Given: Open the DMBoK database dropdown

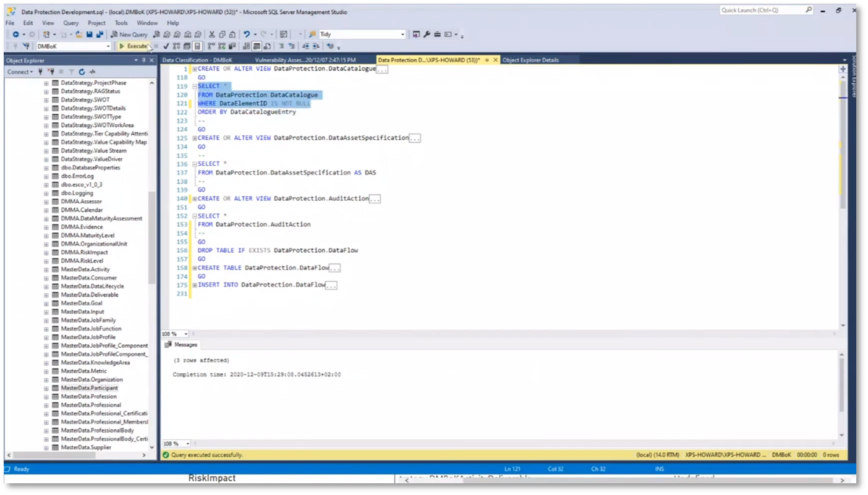Looking at the screenshot, I should 108,46.
